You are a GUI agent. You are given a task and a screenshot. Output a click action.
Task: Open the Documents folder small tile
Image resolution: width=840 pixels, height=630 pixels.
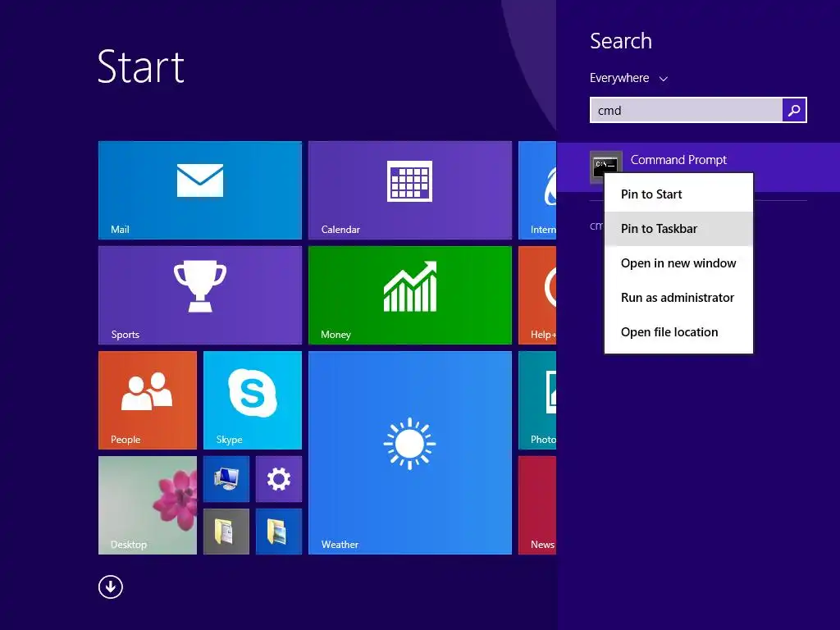[226, 532]
